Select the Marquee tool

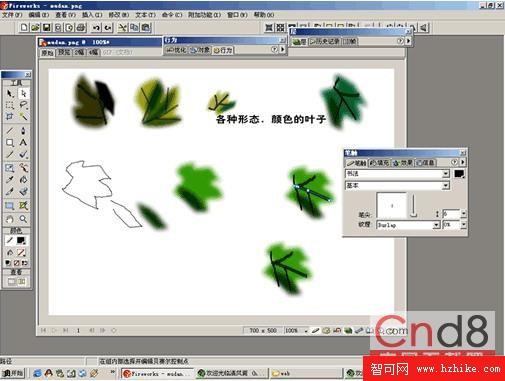(x=10, y=105)
